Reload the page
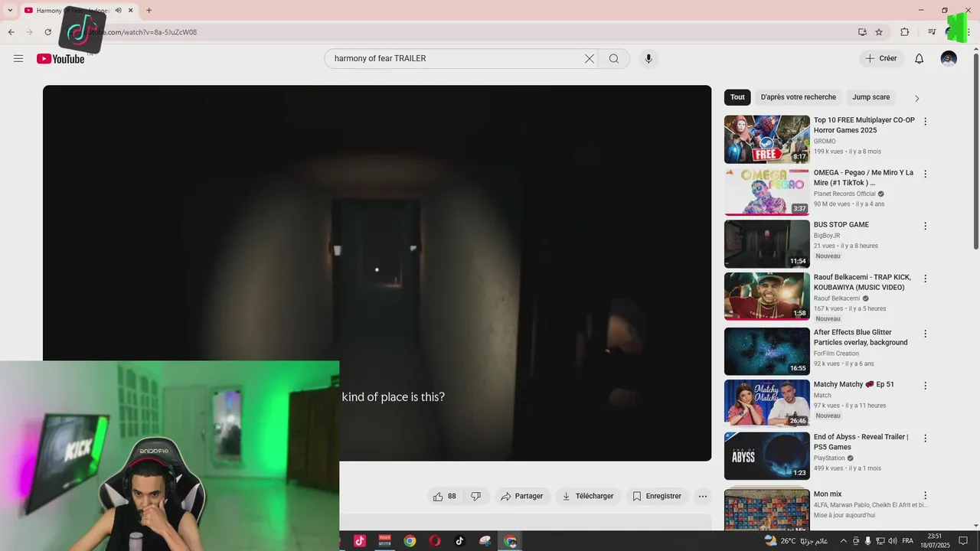The width and height of the screenshot is (980, 551). [47, 32]
